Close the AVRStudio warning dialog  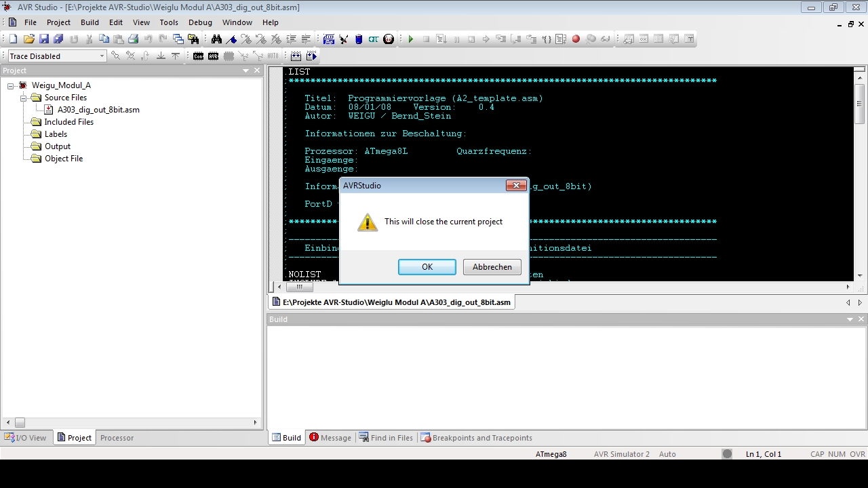tap(516, 185)
